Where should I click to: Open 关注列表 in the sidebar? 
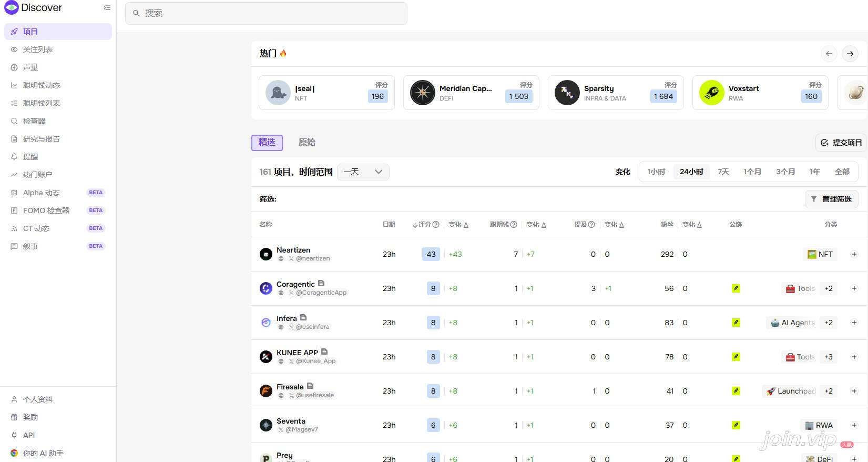coord(58,49)
